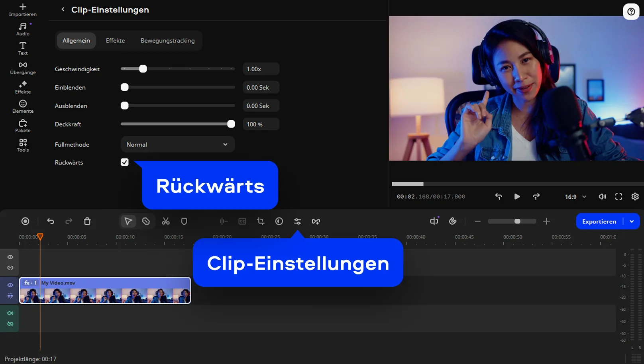This screenshot has width=644, height=364.
Task: Hide the video track with eye icon
Action: point(10,285)
